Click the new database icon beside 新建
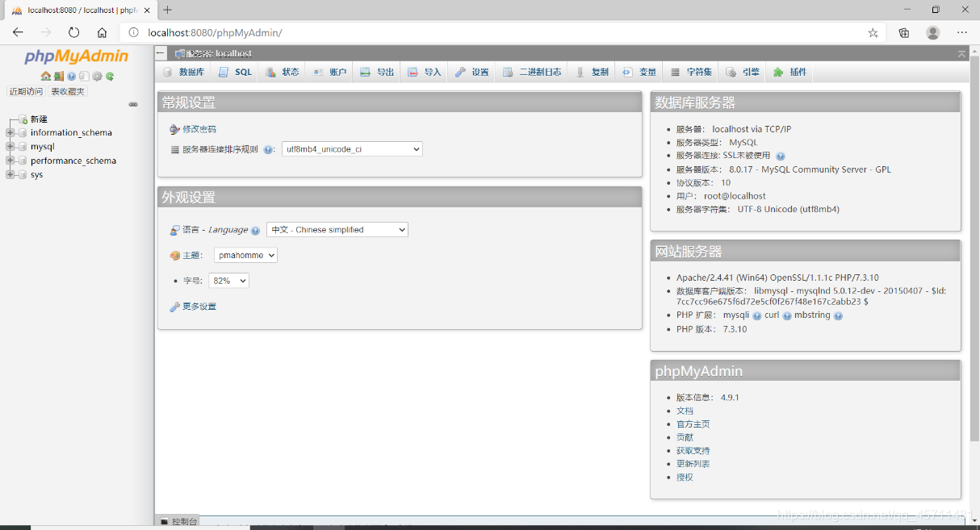 23,119
